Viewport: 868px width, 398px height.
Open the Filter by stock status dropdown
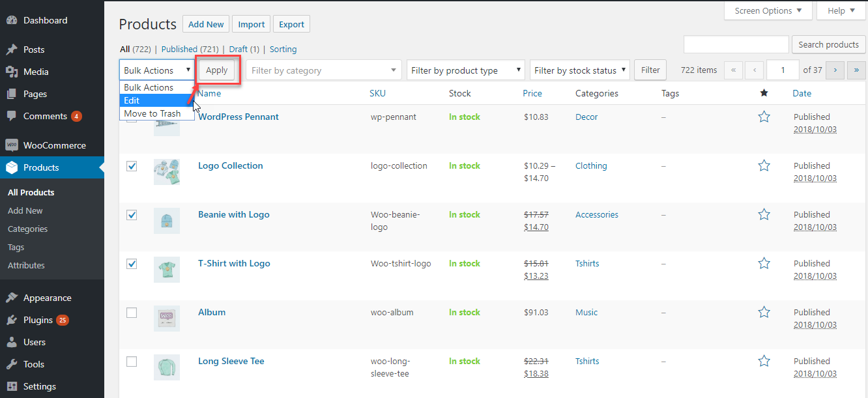pyautogui.click(x=580, y=70)
